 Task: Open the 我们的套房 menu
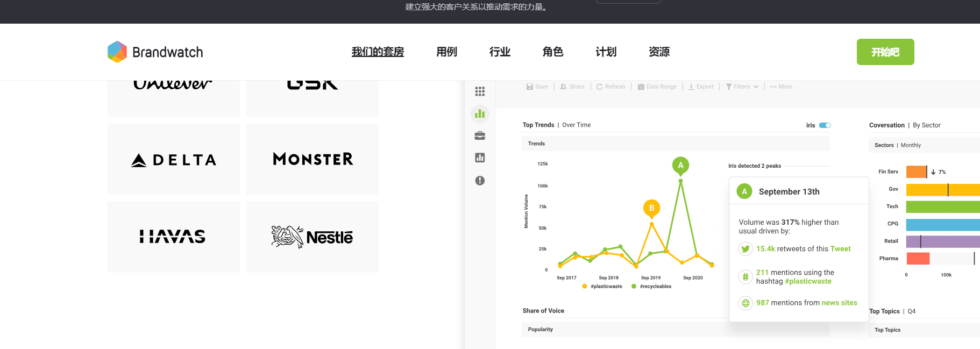tap(378, 52)
